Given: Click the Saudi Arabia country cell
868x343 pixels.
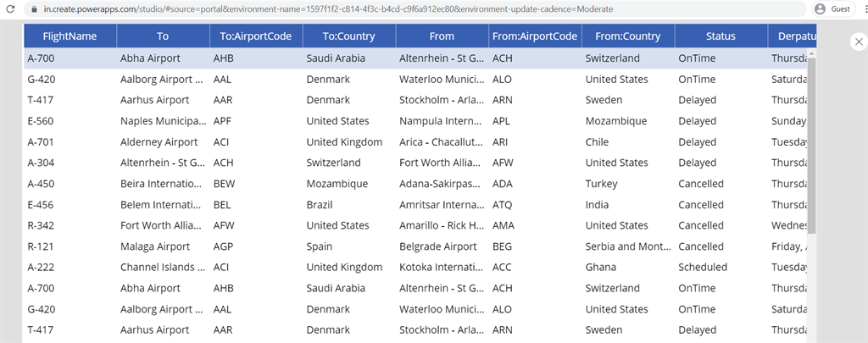Looking at the screenshot, I should (x=337, y=58).
